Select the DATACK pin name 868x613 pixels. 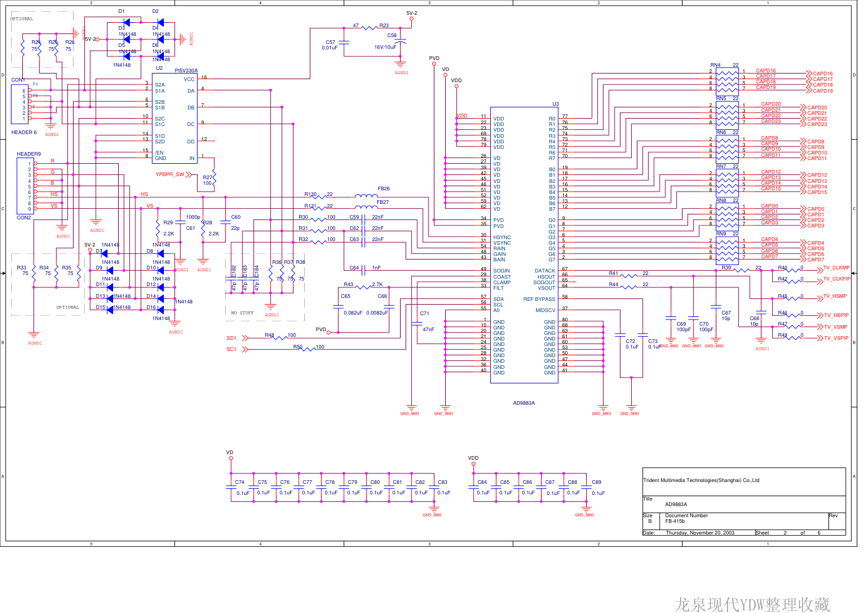(545, 271)
